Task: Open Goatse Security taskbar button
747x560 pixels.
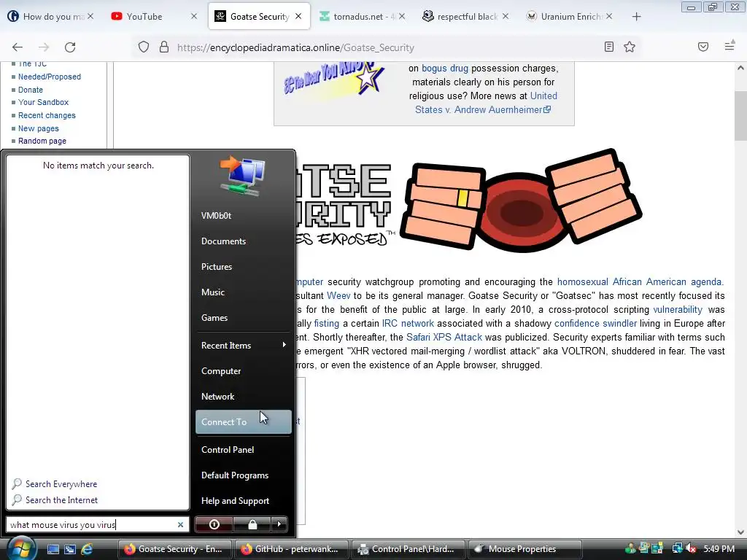Action: coord(174,549)
